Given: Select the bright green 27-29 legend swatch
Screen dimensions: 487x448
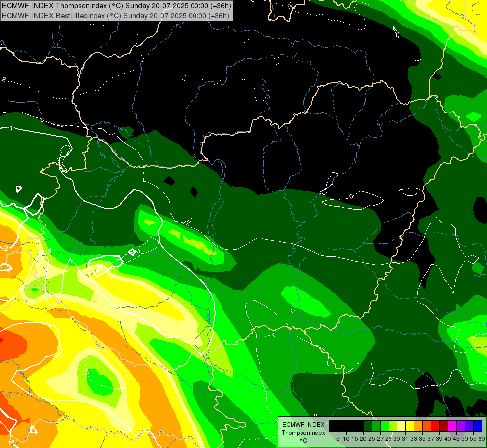Looking at the screenshot, I should coord(384,426).
